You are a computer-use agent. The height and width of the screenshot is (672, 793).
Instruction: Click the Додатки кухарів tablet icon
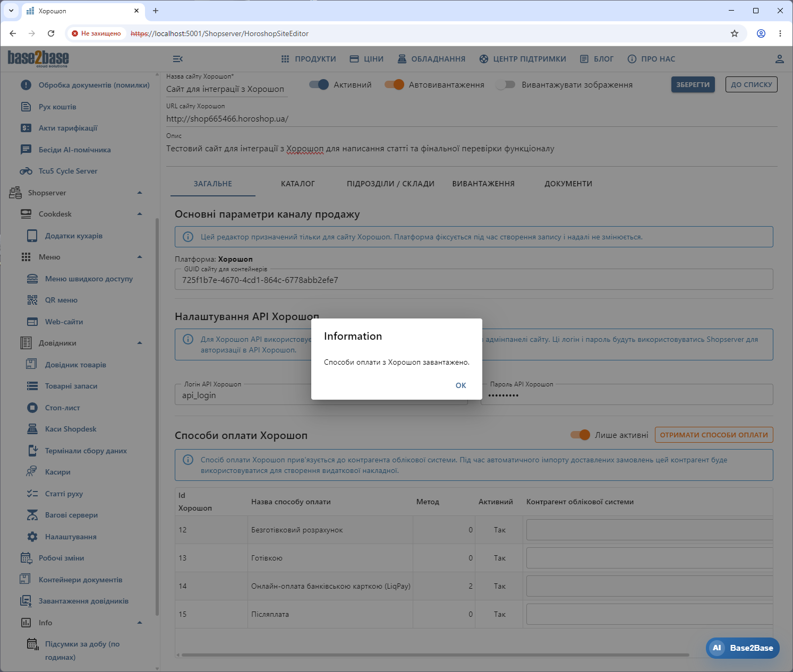32,236
